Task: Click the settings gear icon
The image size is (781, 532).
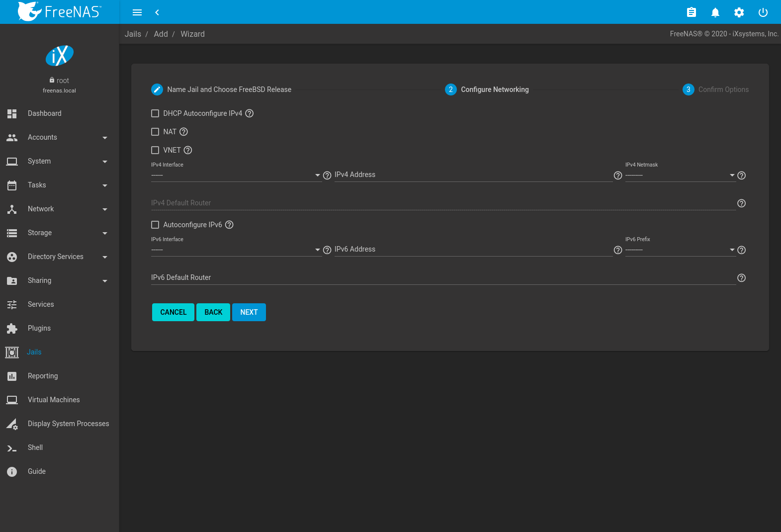Action: (739, 12)
